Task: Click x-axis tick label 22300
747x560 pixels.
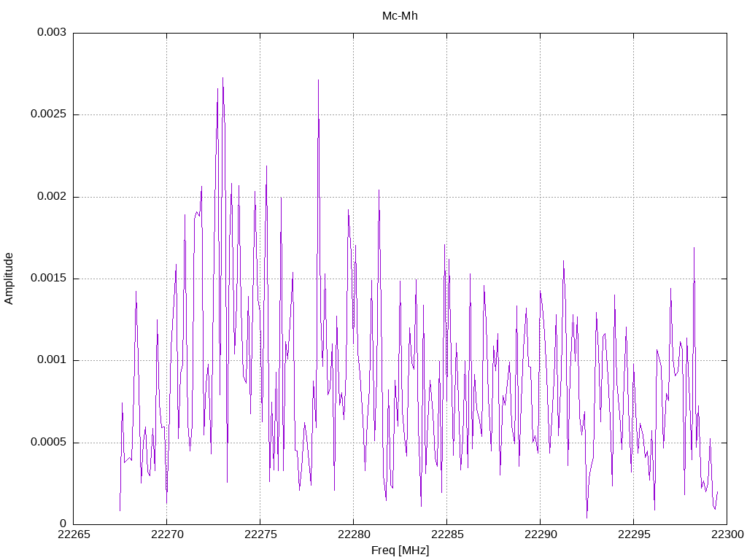Action: 727,534
